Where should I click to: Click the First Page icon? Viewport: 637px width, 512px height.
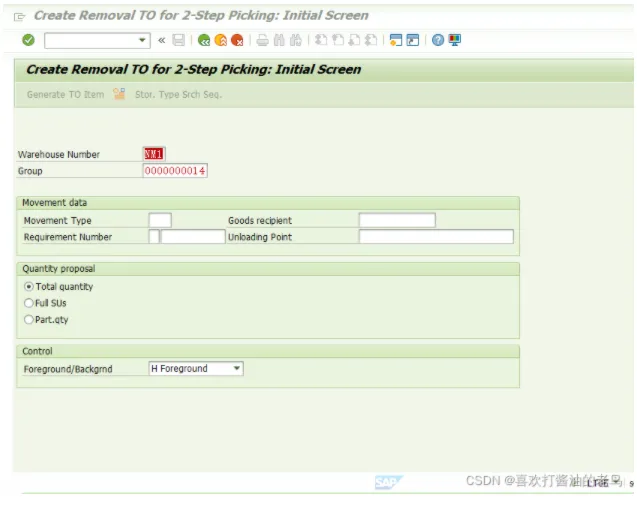click(x=321, y=40)
